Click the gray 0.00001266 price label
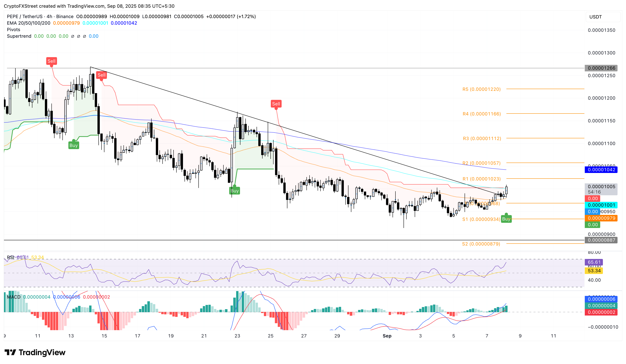The width and height of the screenshot is (626, 364). [601, 68]
